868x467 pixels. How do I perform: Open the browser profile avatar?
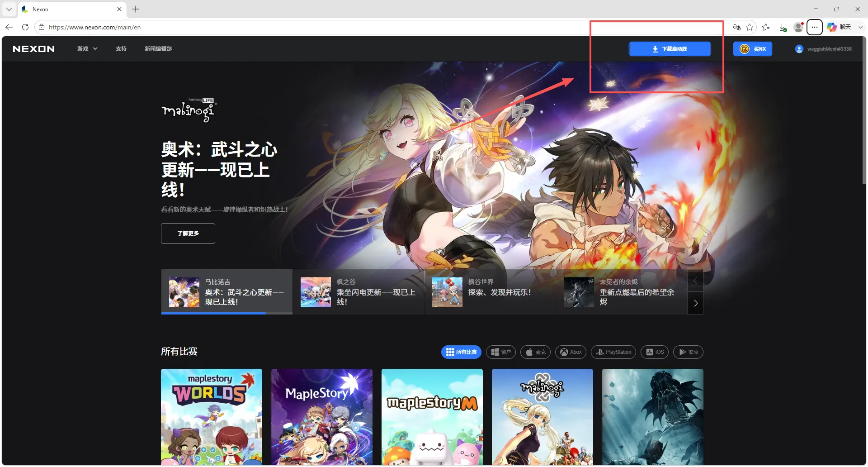[799, 27]
